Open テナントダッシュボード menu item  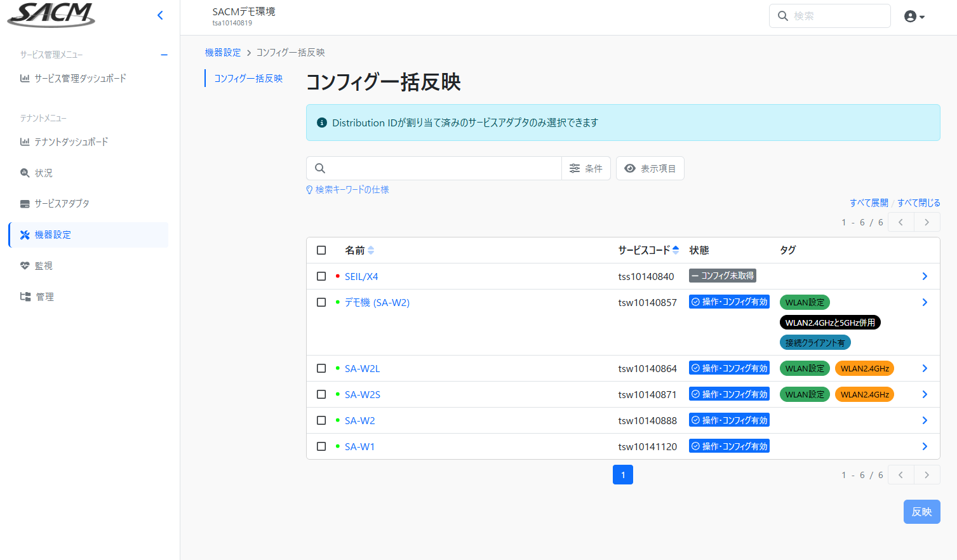pyautogui.click(x=89, y=142)
